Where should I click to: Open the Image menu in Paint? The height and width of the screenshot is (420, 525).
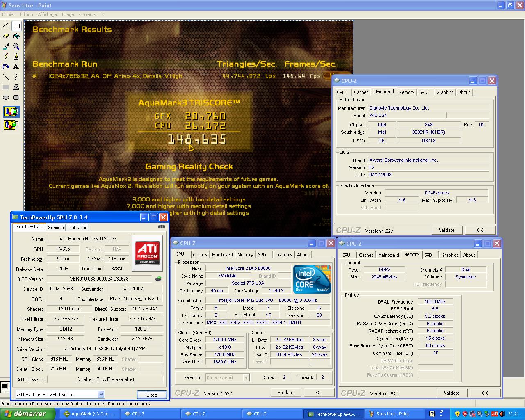click(x=68, y=14)
